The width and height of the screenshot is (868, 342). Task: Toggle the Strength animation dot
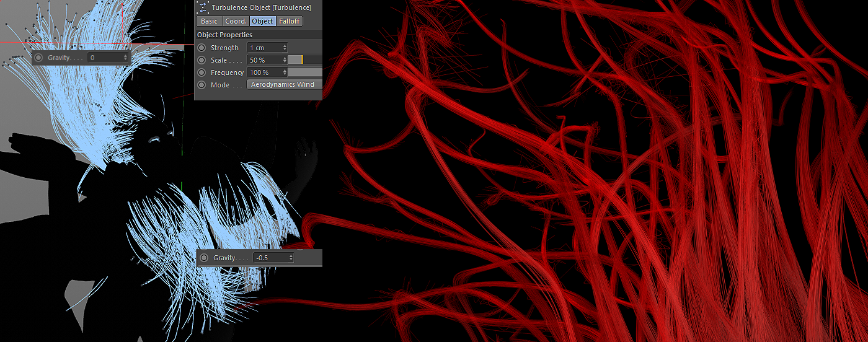[201, 48]
